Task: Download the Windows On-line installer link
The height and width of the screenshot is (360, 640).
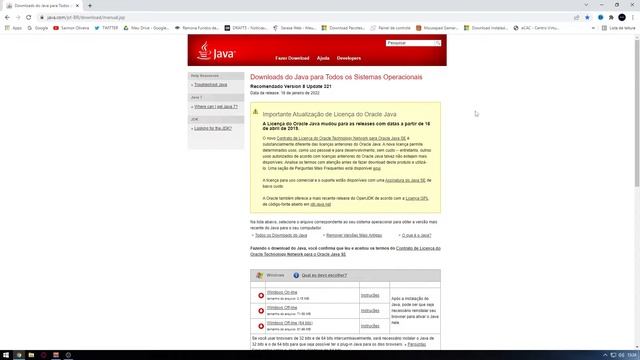Action: coord(282,293)
